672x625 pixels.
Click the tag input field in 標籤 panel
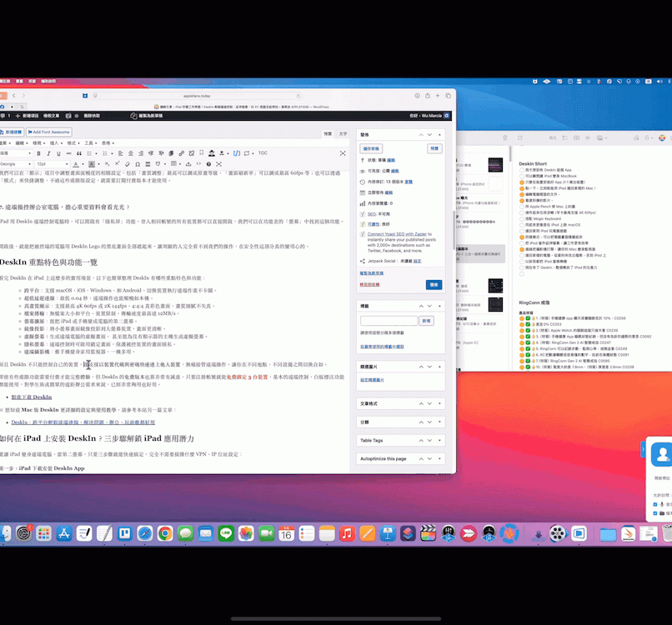click(x=388, y=320)
